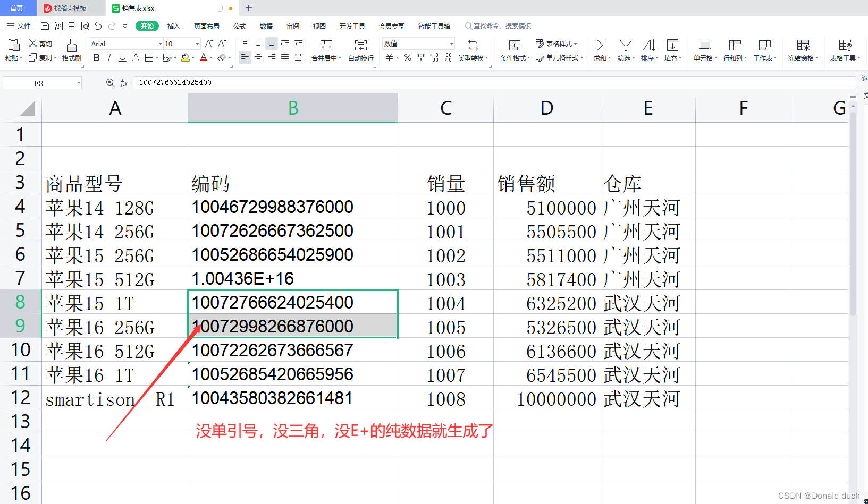
Task: Toggle Underline formatting
Action: (x=122, y=57)
